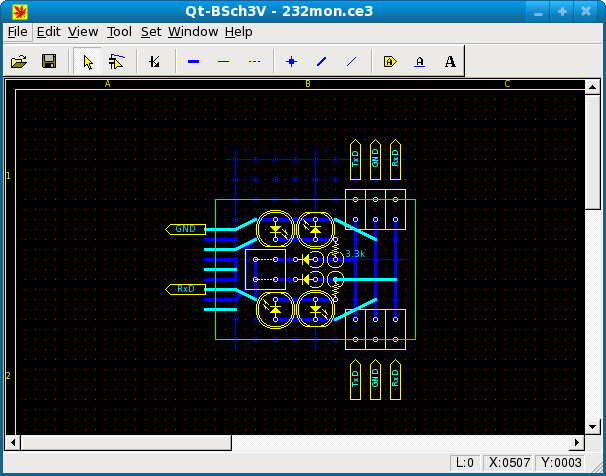This screenshot has height=476, width=606.
Task: Pick the Dashed line tool
Action: click(x=254, y=62)
